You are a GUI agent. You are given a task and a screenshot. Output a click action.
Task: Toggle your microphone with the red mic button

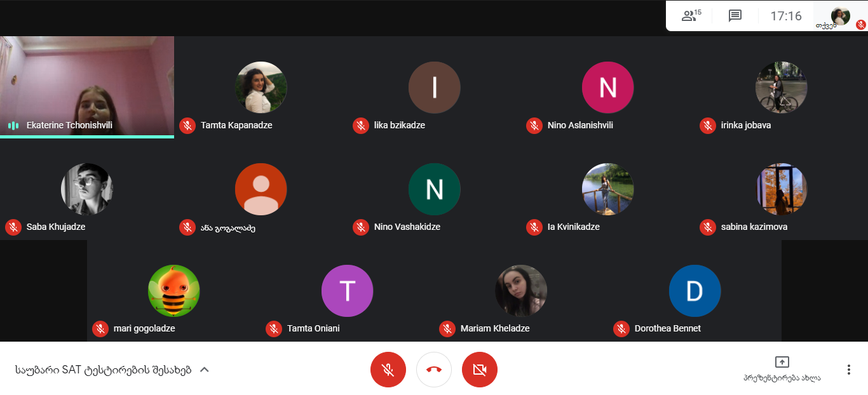coord(388,370)
